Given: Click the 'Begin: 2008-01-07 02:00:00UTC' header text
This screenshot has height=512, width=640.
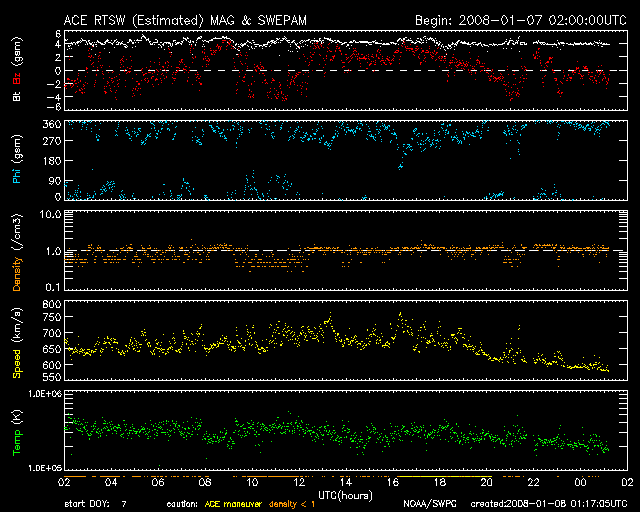Looking at the screenshot, I should coord(521,20).
